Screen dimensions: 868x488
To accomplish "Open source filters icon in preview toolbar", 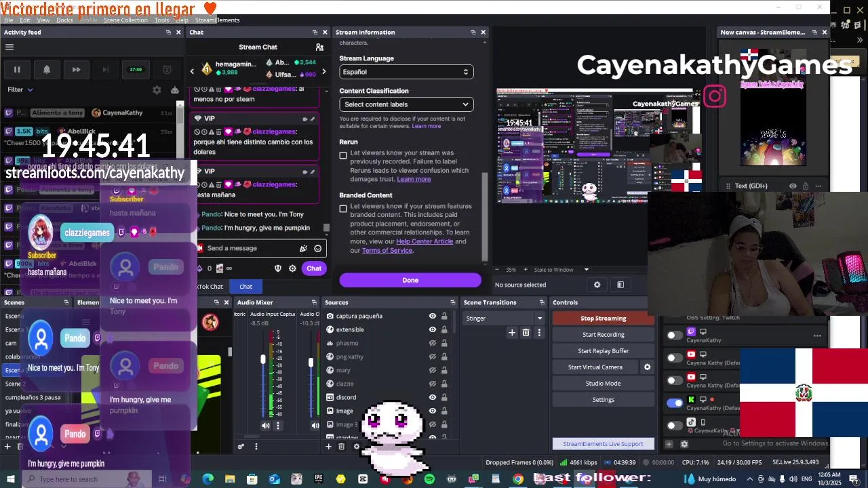I will (x=620, y=285).
